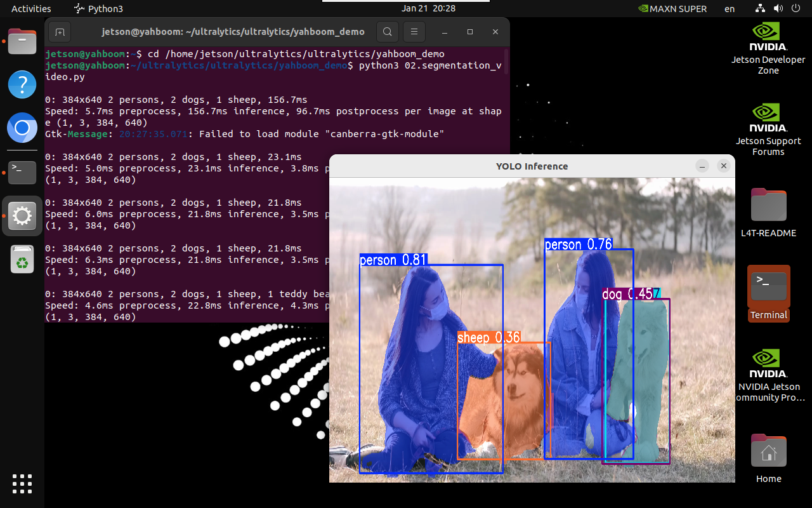Viewport: 812px width, 508px height.
Task: Select the Home folder on the desktop
Action: [x=768, y=458]
